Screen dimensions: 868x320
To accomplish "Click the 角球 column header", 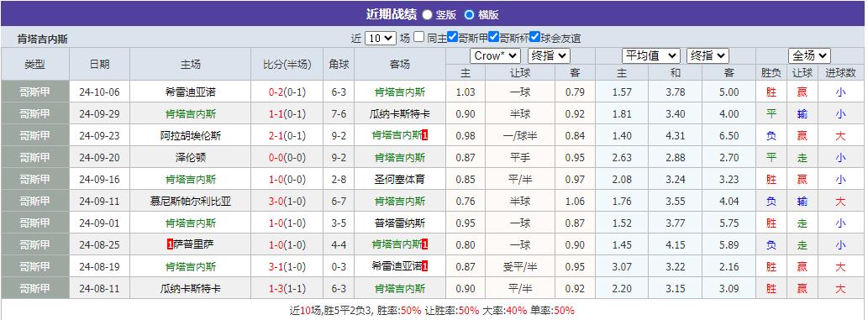I will point(339,64).
